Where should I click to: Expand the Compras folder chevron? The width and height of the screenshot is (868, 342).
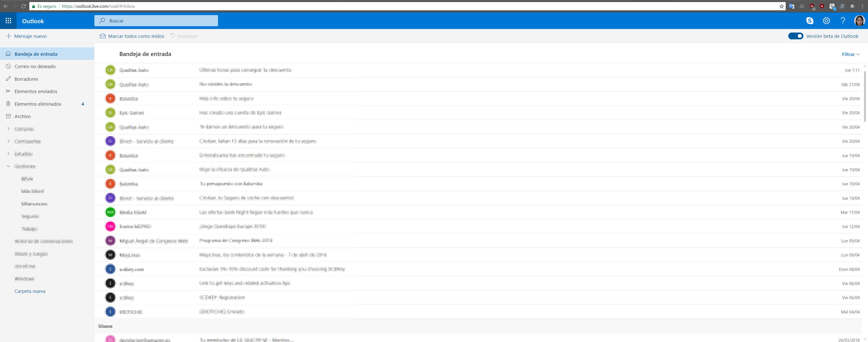(x=8, y=129)
